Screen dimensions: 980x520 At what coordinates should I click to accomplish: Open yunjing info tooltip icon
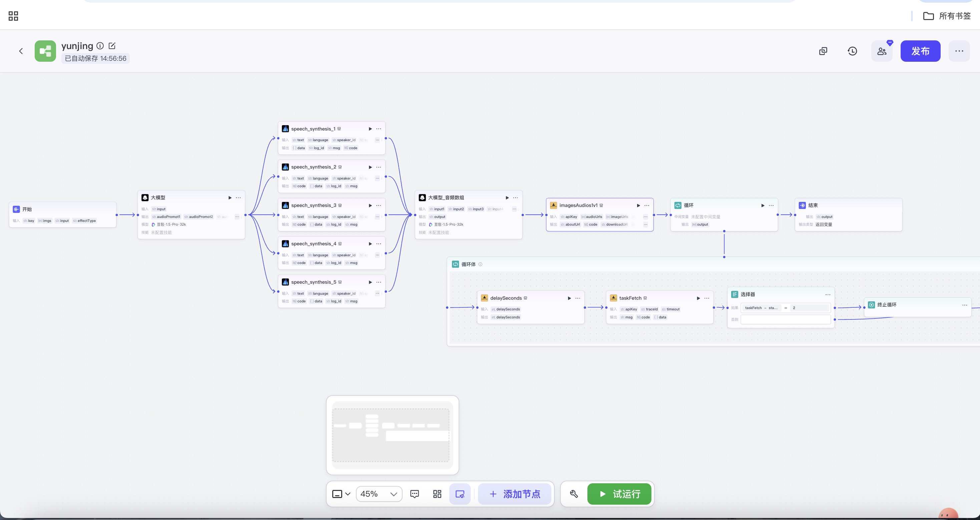point(100,46)
